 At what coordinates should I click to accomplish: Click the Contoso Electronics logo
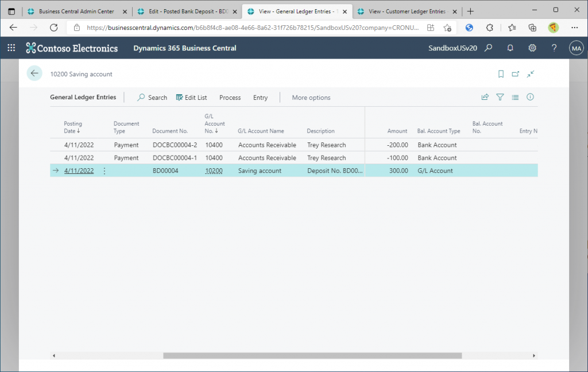pos(72,48)
